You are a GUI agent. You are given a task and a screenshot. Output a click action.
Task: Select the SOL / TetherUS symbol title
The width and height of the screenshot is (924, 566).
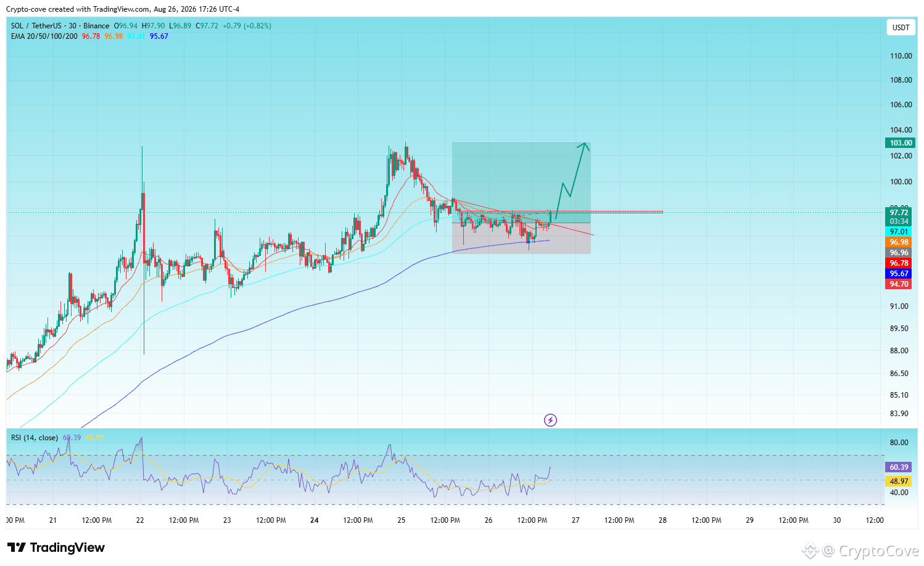click(60, 26)
